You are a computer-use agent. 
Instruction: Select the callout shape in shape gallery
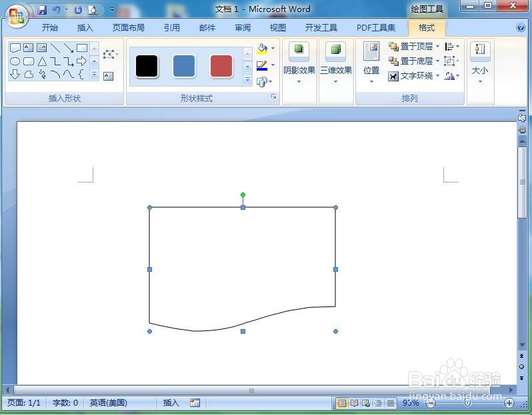tap(15, 48)
